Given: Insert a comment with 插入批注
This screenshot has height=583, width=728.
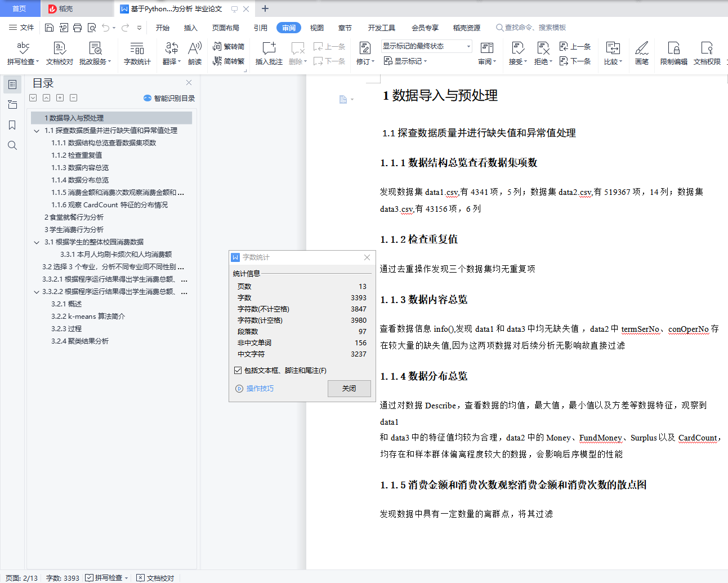Looking at the screenshot, I should pos(270,54).
